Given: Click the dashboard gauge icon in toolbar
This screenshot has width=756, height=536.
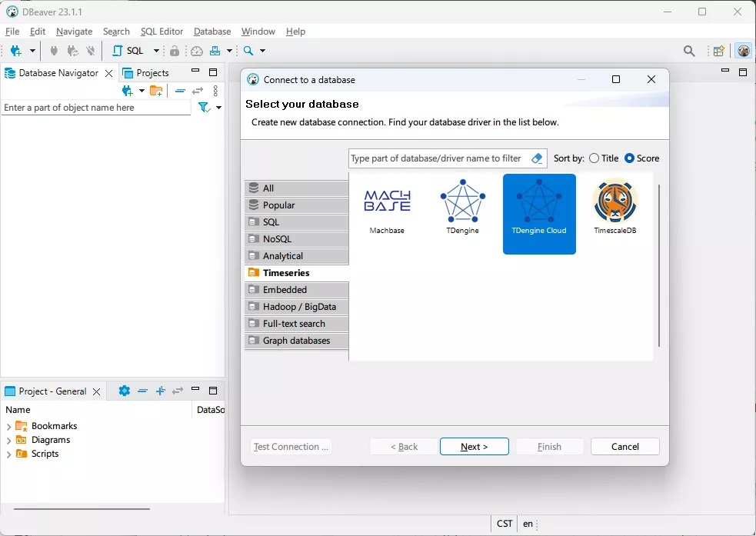Looking at the screenshot, I should point(197,51).
